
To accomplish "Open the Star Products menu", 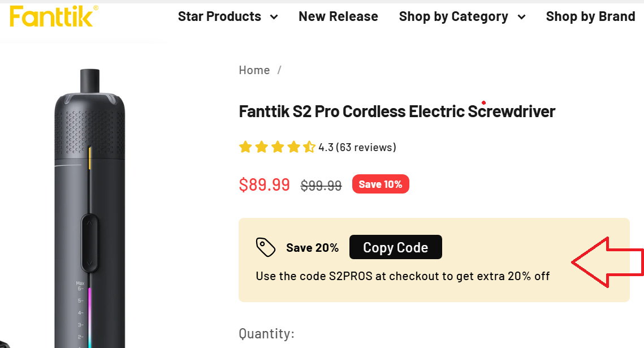I will click(x=219, y=16).
